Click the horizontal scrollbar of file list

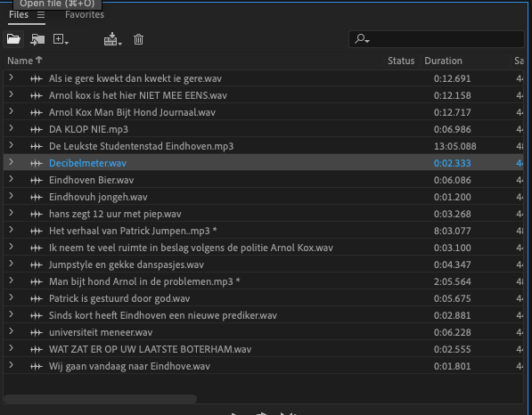click(x=100, y=399)
